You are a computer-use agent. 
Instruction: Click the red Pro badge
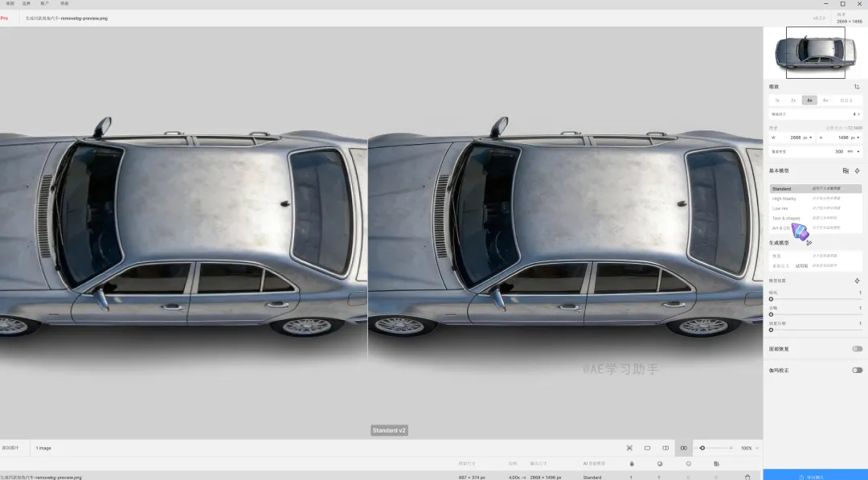[5, 18]
